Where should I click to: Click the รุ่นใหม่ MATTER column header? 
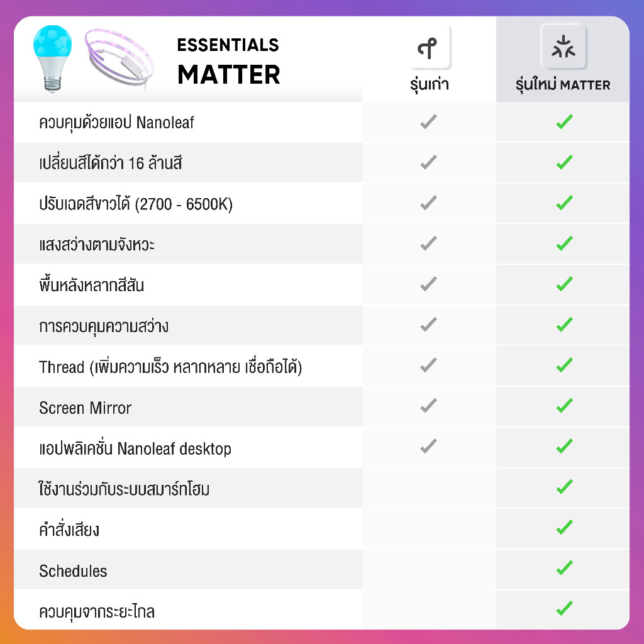pos(563,85)
